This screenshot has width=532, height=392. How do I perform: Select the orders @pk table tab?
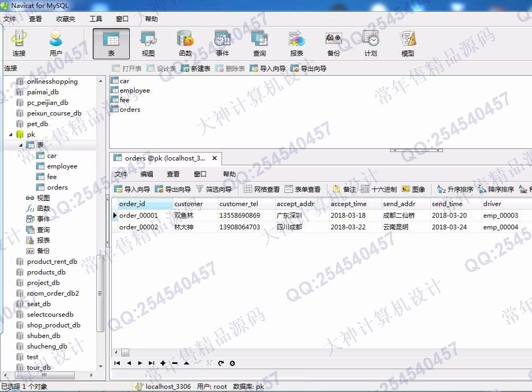point(159,158)
